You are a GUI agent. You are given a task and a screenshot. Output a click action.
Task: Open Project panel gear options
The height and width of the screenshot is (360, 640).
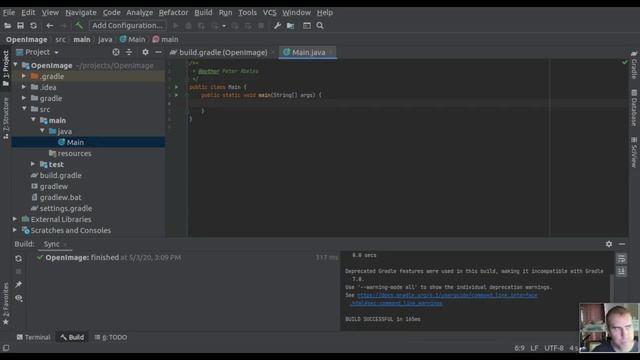(x=145, y=52)
